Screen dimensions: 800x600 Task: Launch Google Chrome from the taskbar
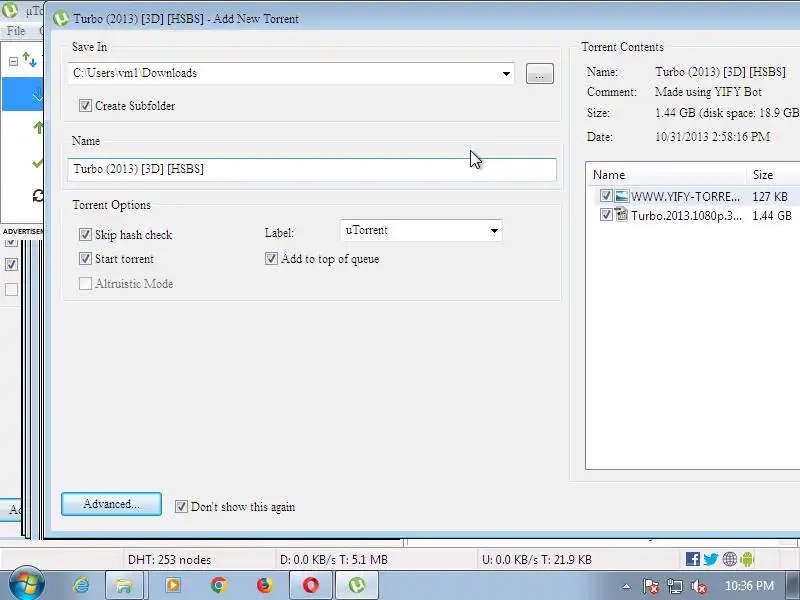(219, 585)
